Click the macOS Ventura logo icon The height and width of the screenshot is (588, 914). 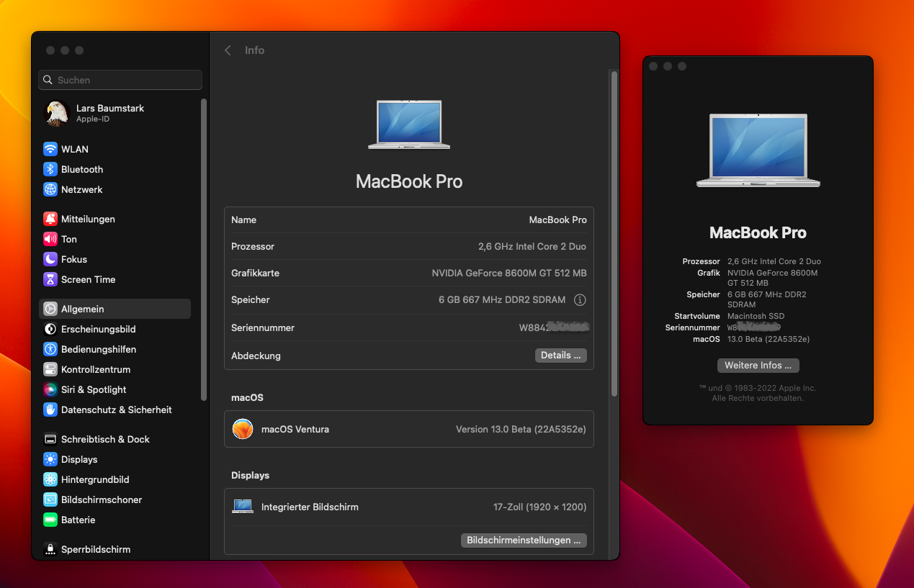[243, 429]
